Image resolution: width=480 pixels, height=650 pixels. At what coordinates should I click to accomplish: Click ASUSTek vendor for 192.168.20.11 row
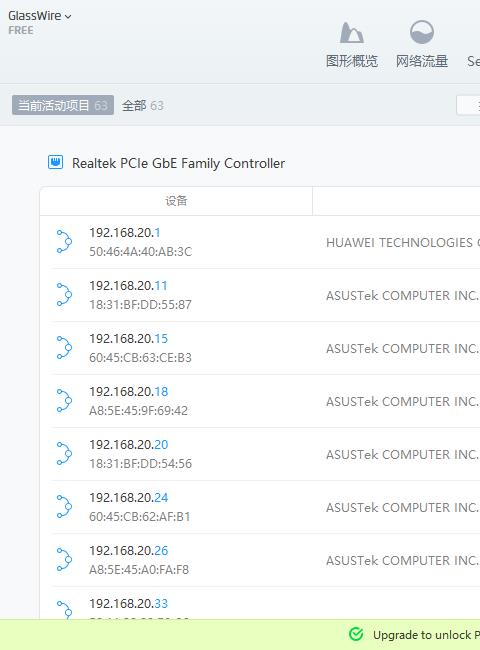click(x=402, y=296)
